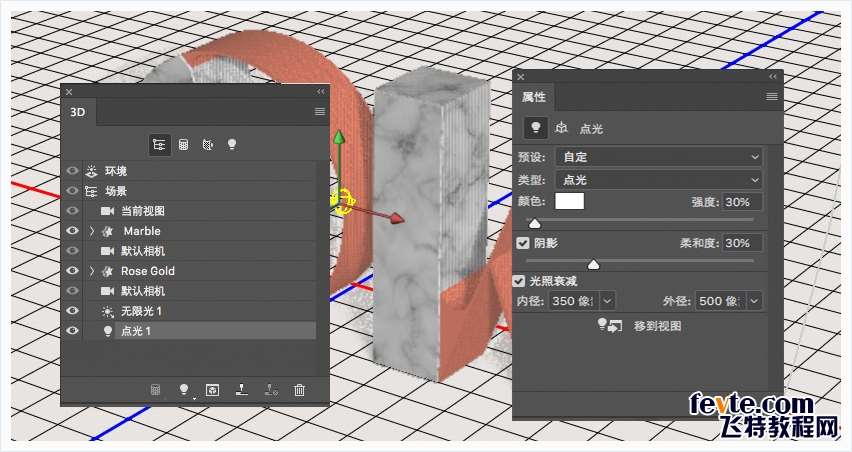Image resolution: width=852 pixels, height=452 pixels.
Task: Click the yellow rotation ring of gizmo
Action: coord(342,203)
